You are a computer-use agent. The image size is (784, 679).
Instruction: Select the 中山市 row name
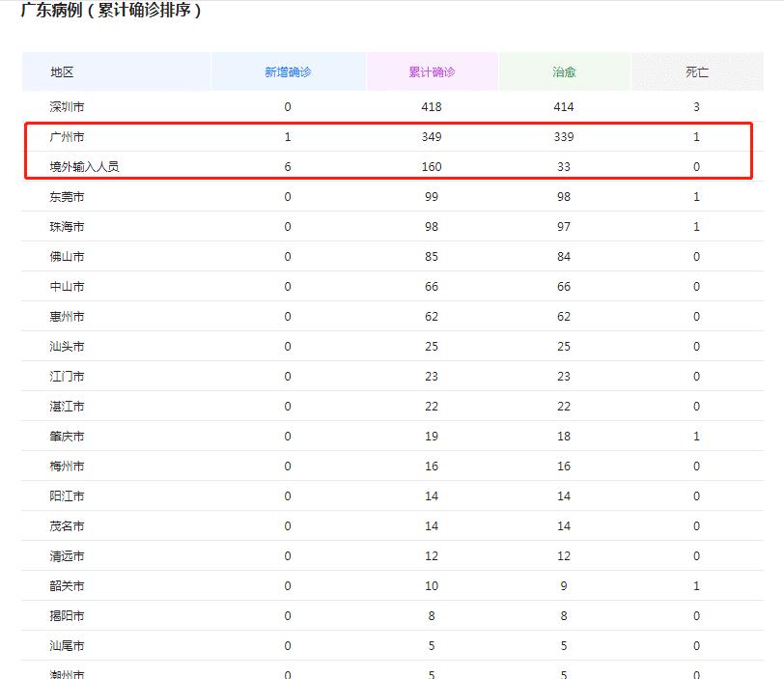point(67,287)
